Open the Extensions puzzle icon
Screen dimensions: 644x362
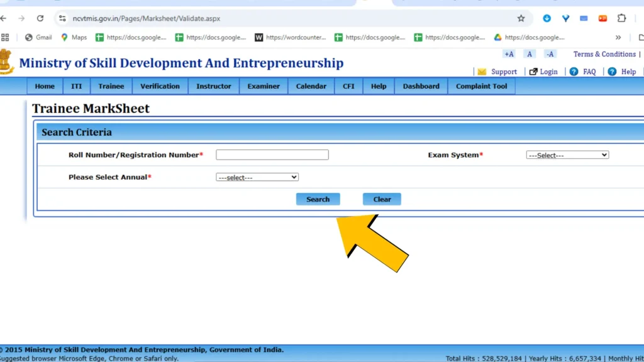621,18
